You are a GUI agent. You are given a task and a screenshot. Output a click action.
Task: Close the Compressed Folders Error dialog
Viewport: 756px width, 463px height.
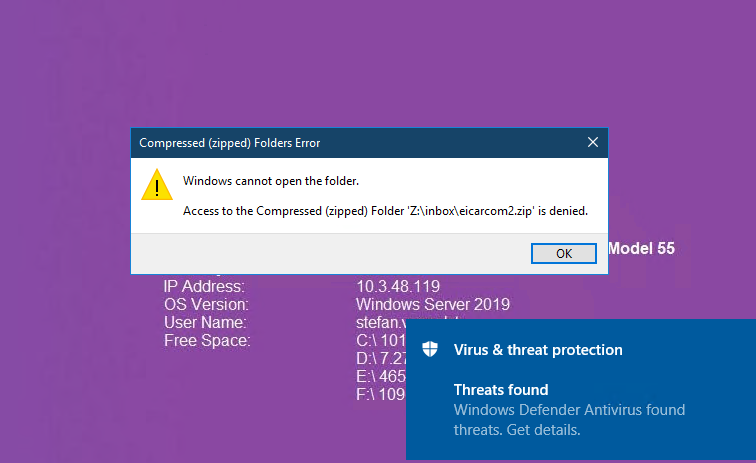[593, 142]
